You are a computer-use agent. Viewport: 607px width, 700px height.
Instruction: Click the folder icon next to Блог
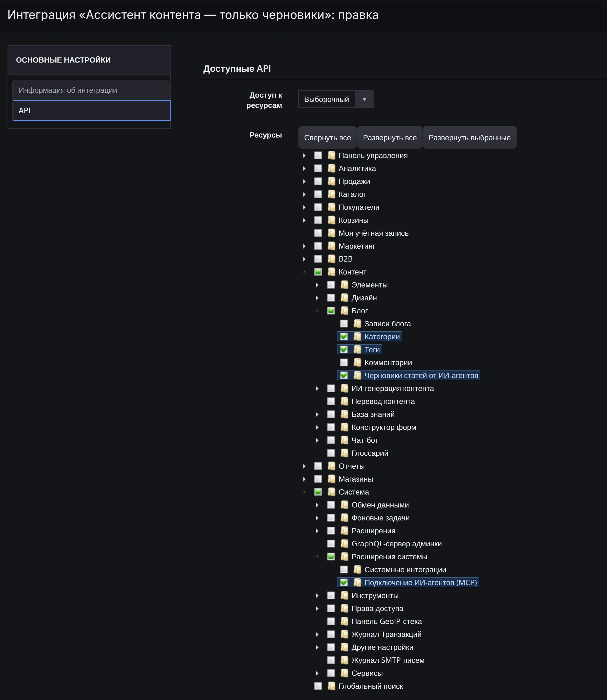click(x=344, y=311)
